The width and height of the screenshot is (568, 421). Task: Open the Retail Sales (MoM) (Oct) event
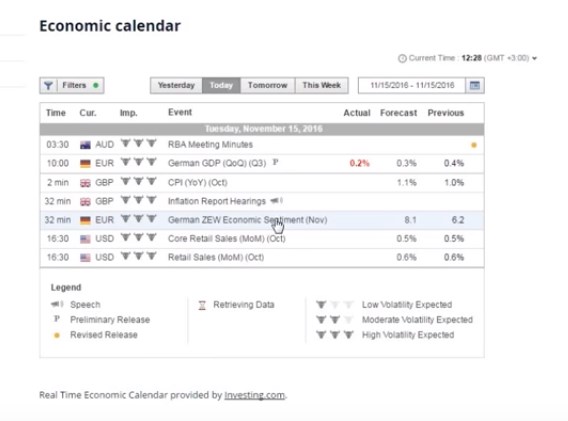pos(216,258)
